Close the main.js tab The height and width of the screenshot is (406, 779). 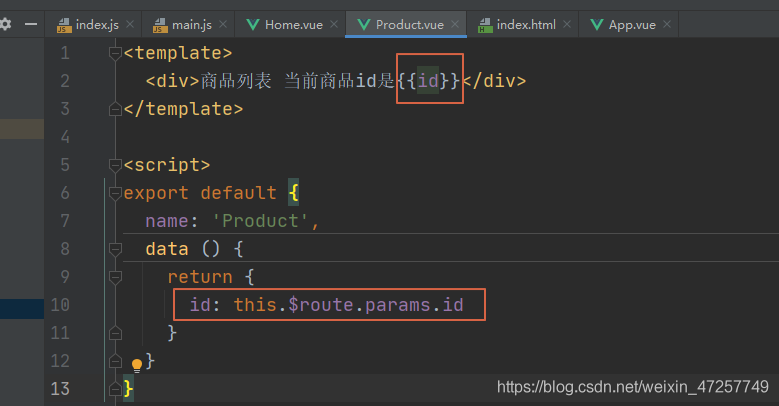coord(223,24)
